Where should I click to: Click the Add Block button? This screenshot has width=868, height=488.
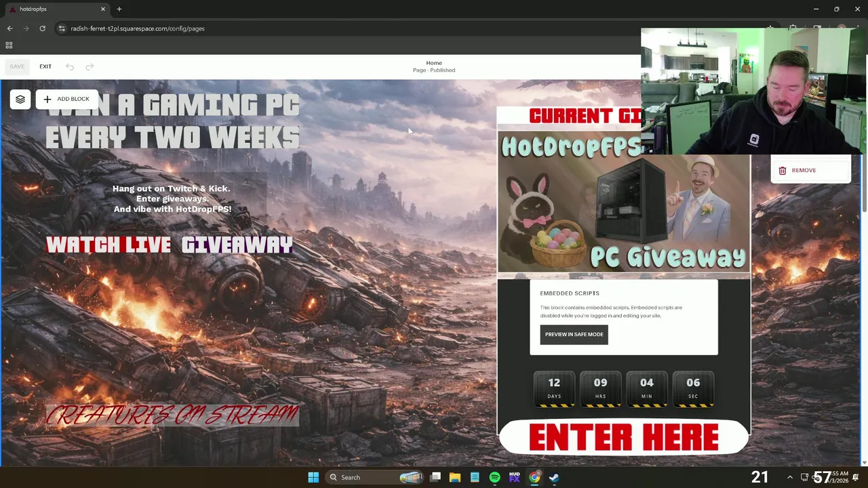pyautogui.click(x=66, y=99)
